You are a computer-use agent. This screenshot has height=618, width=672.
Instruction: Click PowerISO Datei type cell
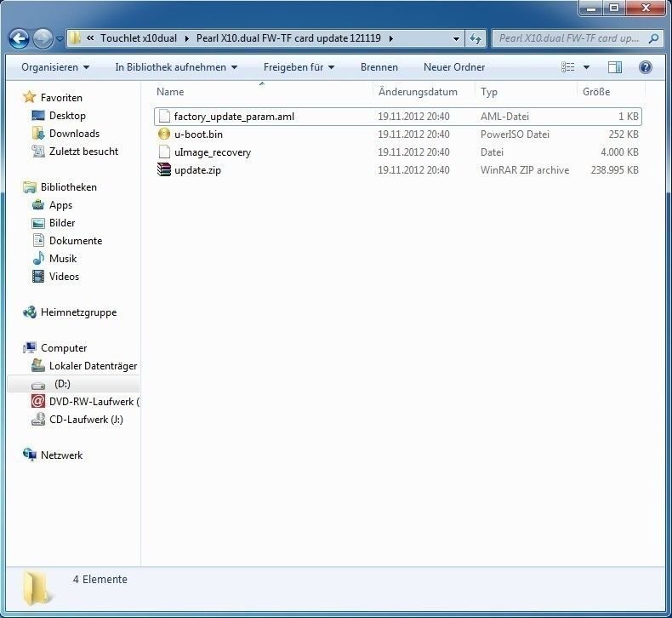515,134
